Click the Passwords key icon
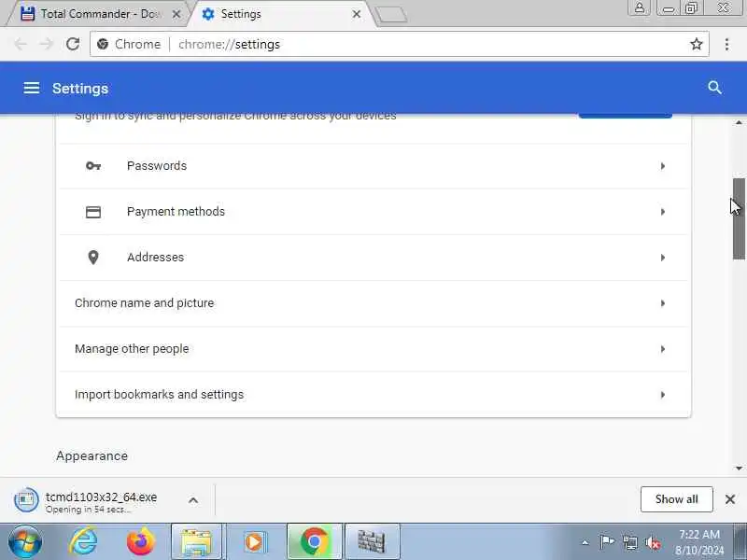The width and height of the screenshot is (747, 560). [x=92, y=166]
